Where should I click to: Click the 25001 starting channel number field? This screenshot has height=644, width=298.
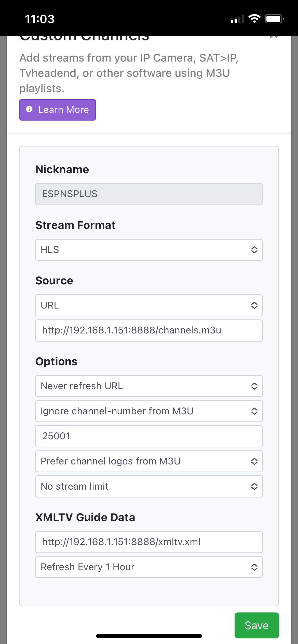(149, 436)
